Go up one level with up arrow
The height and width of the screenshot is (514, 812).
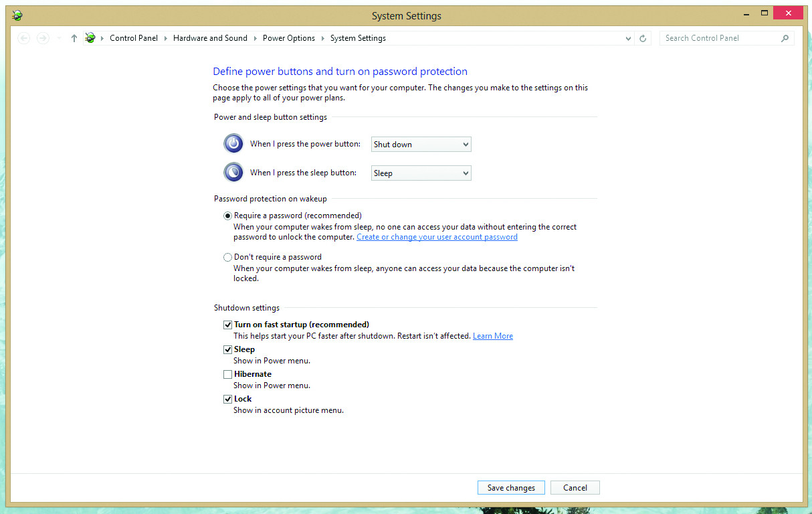coord(74,38)
